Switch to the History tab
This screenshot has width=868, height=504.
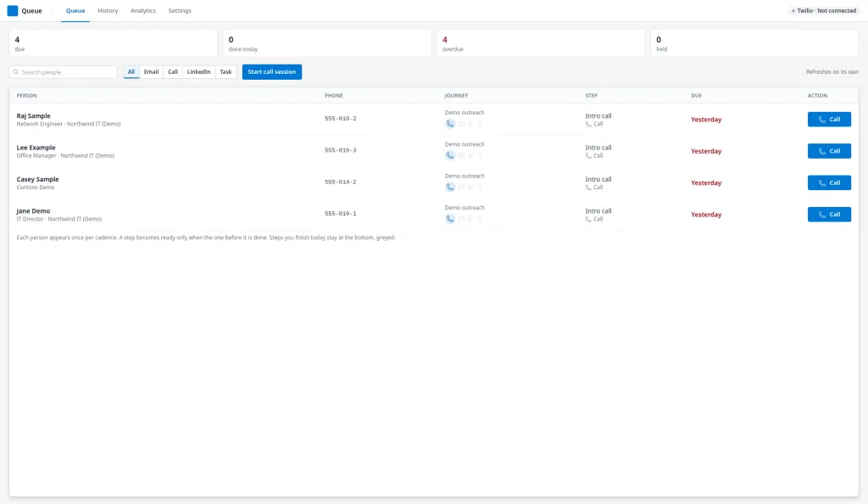click(x=108, y=10)
